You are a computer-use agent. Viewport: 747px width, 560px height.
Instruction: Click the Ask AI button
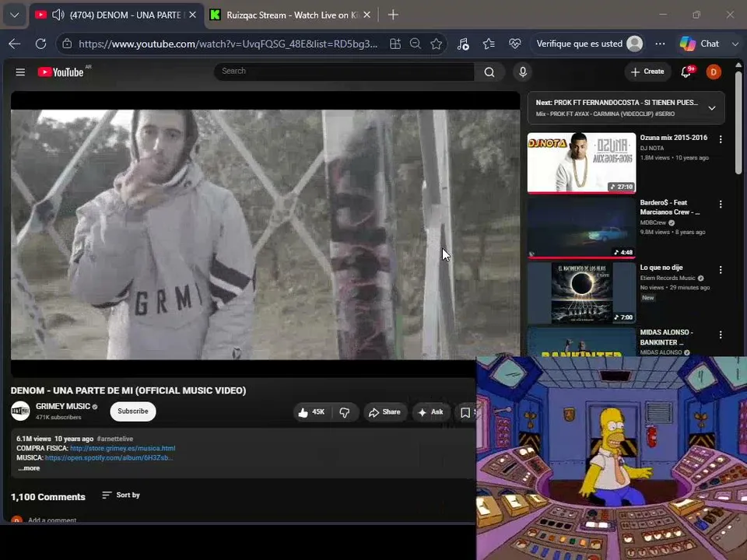(x=430, y=412)
